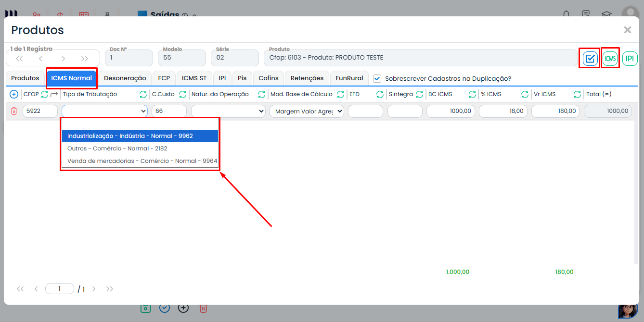Click the green IPI button icon
The height and width of the screenshot is (322, 644).
point(630,59)
